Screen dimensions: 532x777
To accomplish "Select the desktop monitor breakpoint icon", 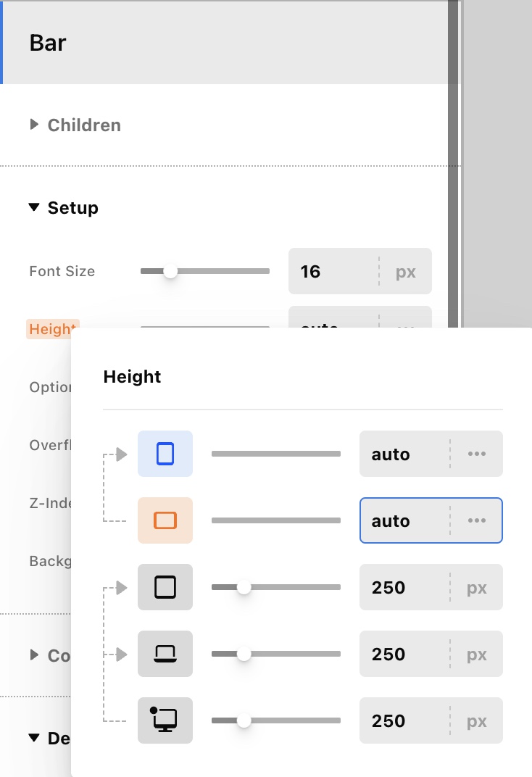I will [x=165, y=721].
